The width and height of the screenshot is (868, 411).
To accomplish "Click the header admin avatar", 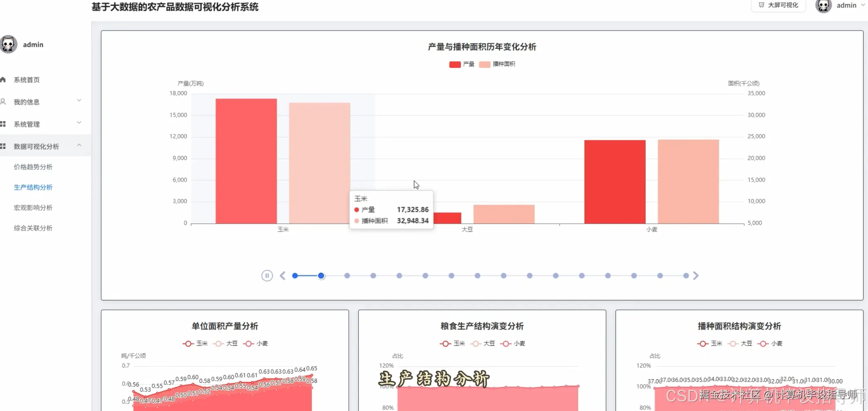I will coord(823,6).
